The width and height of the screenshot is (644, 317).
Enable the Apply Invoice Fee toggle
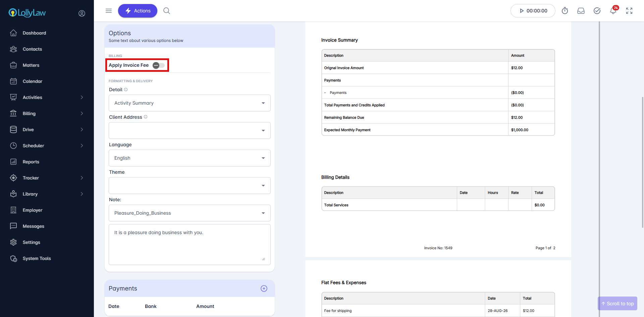(159, 65)
